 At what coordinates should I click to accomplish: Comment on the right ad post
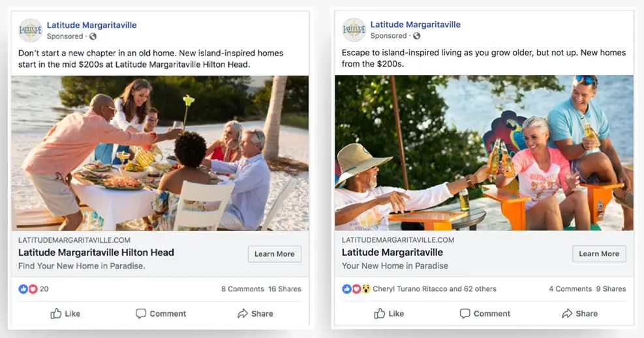[x=485, y=313]
